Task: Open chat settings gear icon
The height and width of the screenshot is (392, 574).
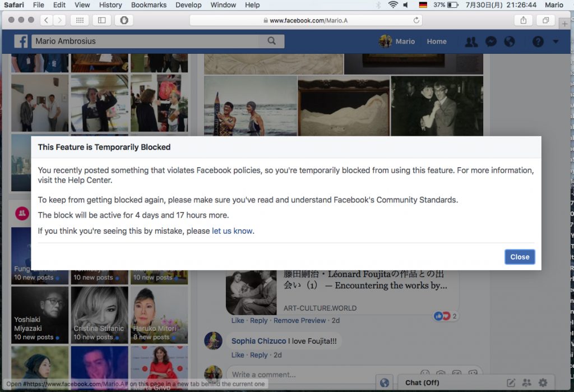Action: (x=543, y=383)
